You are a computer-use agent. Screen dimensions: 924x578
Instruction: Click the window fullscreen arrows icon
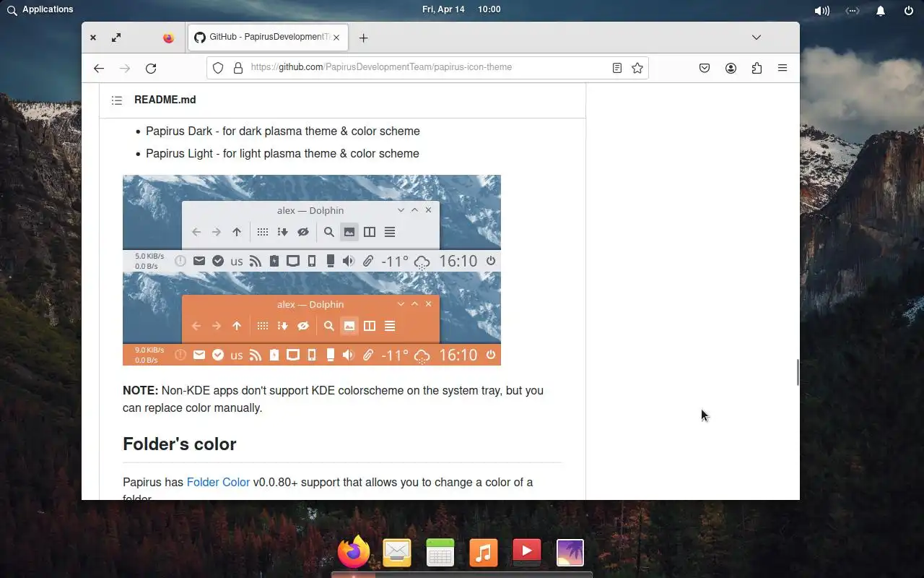116,38
